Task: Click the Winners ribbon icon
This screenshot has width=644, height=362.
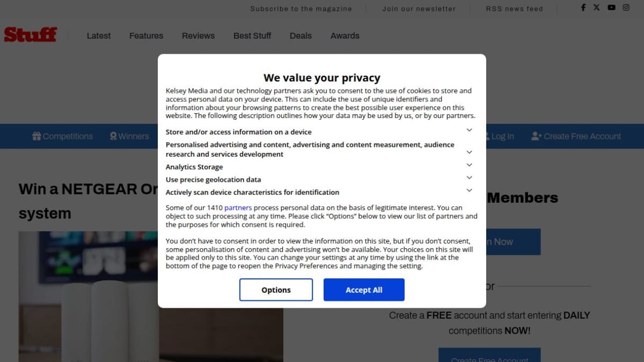Action: click(x=113, y=136)
